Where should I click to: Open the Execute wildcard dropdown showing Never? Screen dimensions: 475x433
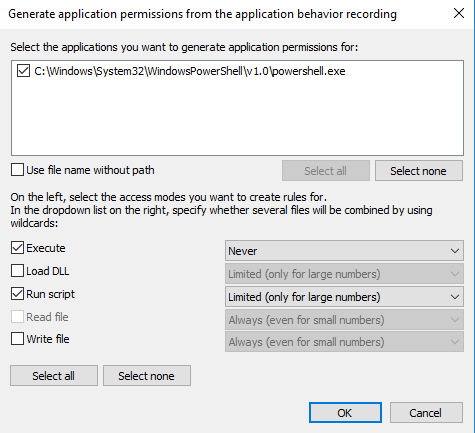pos(344,251)
